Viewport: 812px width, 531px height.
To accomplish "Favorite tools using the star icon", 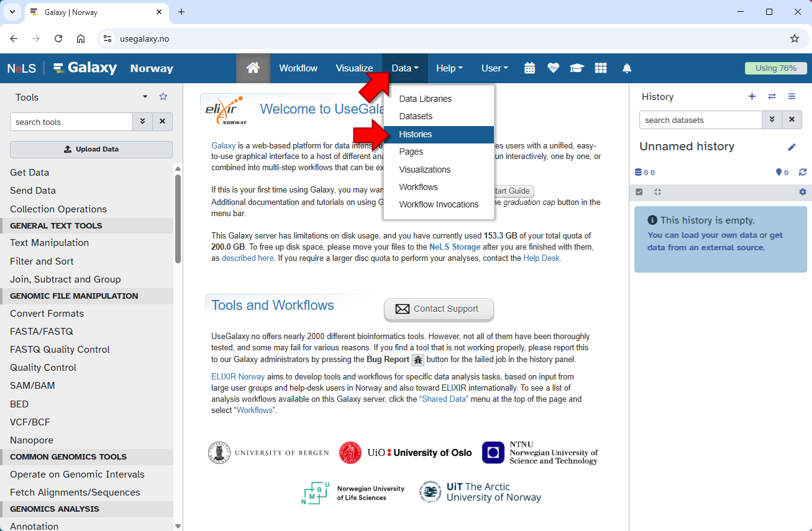I will coord(163,97).
